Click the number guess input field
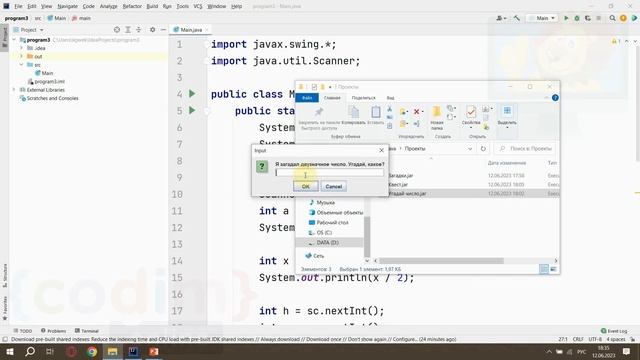 pos(329,173)
